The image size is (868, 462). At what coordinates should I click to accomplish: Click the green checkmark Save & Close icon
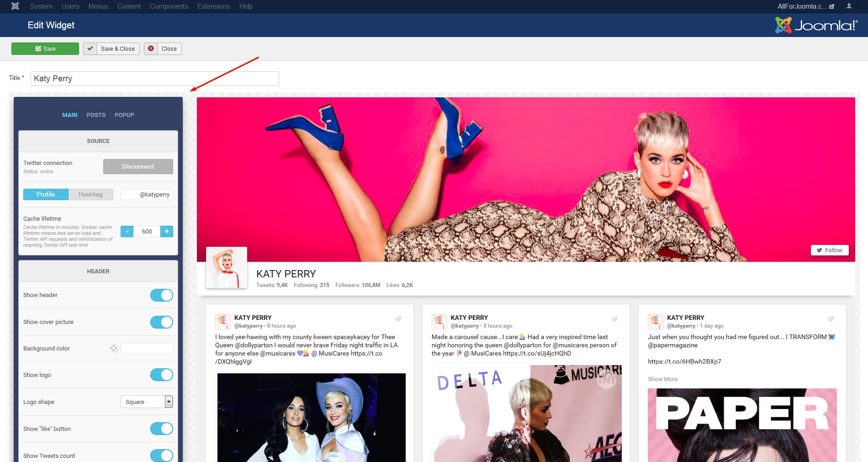point(90,49)
